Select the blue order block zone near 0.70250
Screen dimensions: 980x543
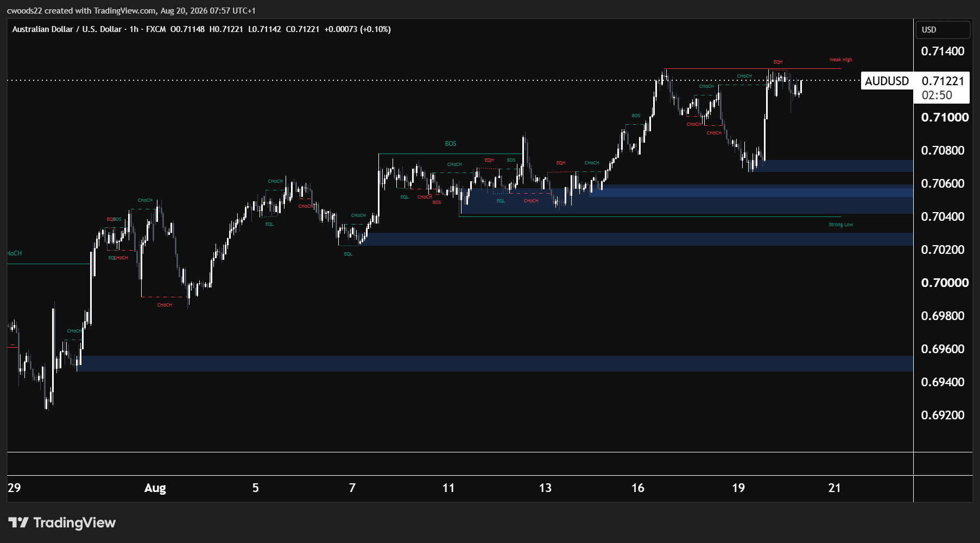(636, 239)
